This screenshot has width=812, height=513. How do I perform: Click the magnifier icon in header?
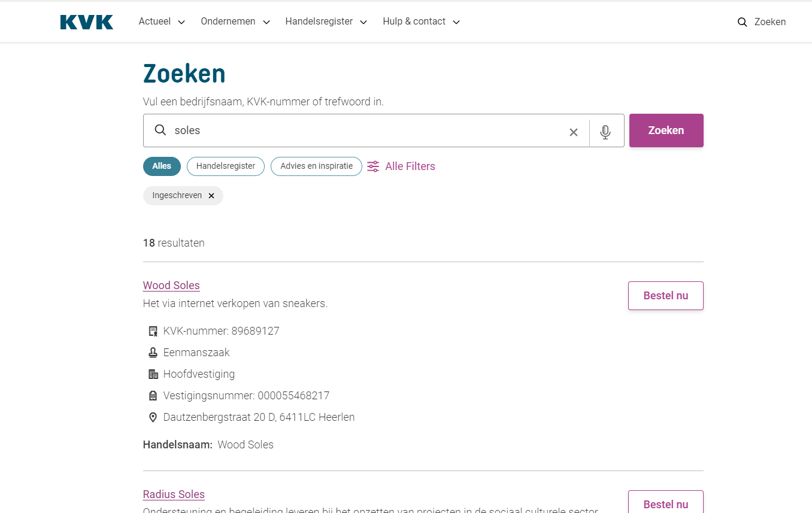[743, 22]
